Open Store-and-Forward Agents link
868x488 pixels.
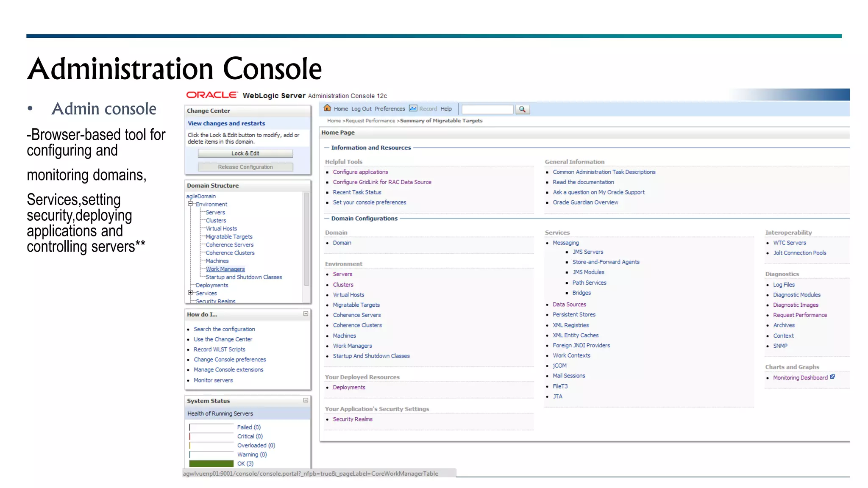coord(606,262)
